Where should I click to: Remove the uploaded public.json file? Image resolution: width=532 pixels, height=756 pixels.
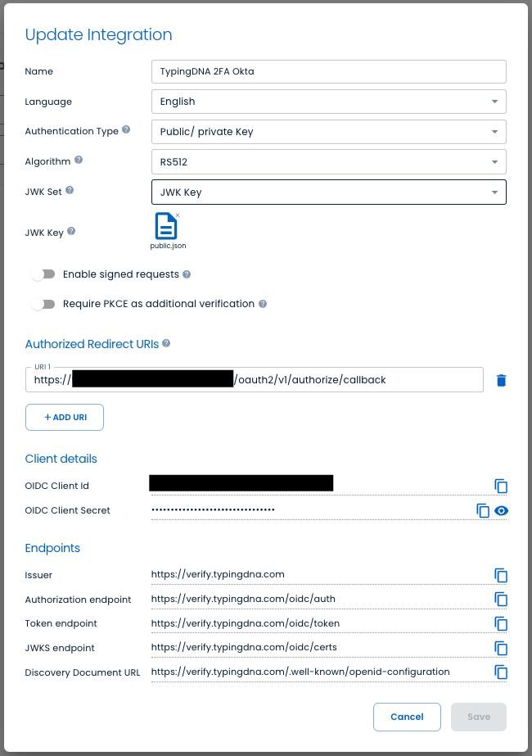tap(178, 215)
